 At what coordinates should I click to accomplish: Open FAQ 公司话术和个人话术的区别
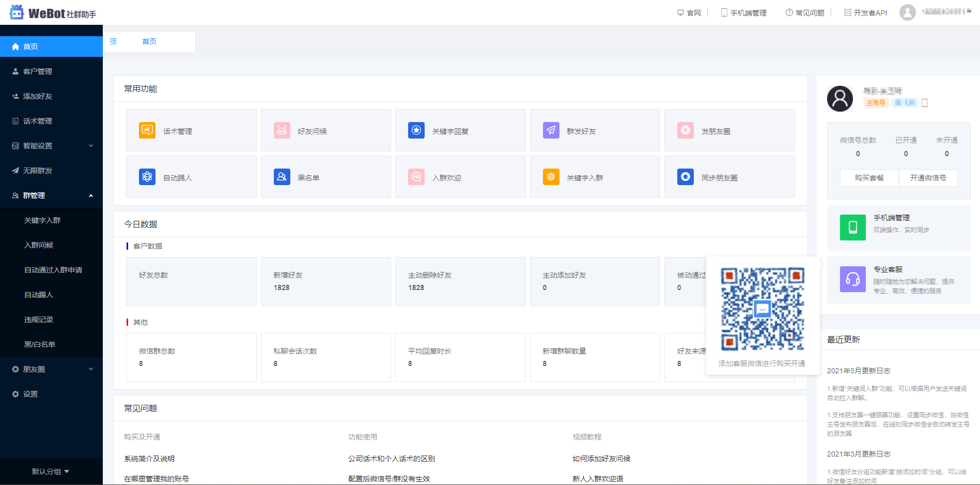point(392,459)
